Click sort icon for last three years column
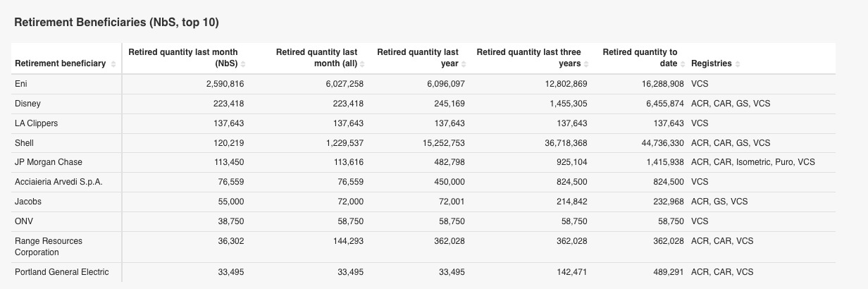The image size is (868, 289). [586, 64]
